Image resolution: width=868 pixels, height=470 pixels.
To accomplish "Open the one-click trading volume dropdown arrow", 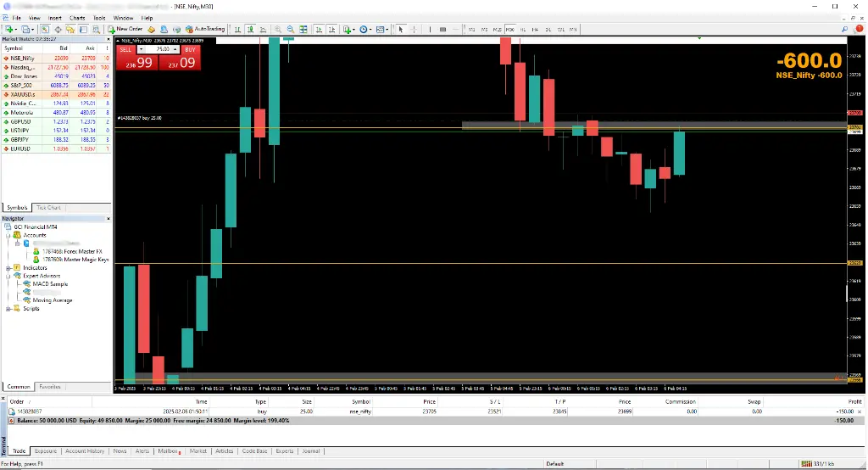I will coord(142,49).
